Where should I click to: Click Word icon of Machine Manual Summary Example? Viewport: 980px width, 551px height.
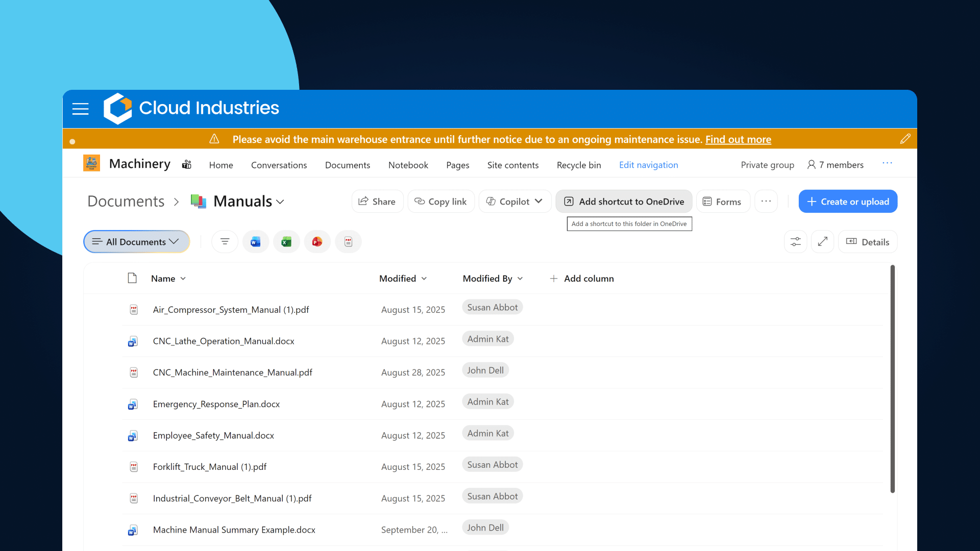click(x=133, y=530)
